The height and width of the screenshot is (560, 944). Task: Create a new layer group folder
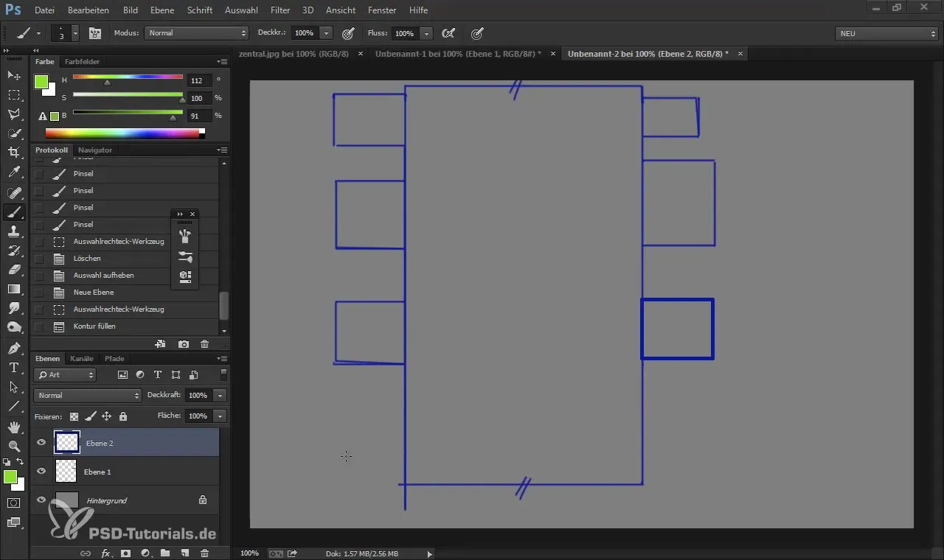165,553
